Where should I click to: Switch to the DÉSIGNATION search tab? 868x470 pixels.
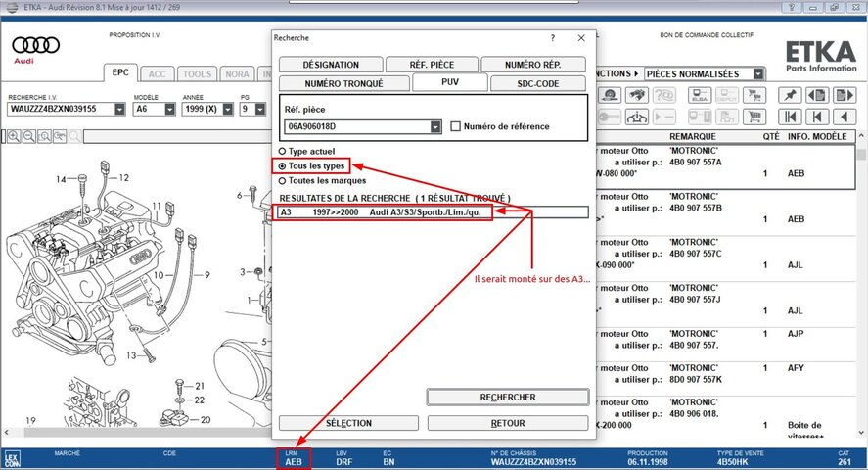331,65
